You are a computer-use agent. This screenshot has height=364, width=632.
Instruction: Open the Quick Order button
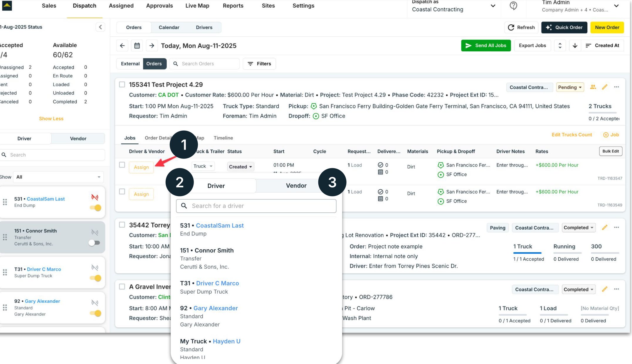[x=564, y=27]
